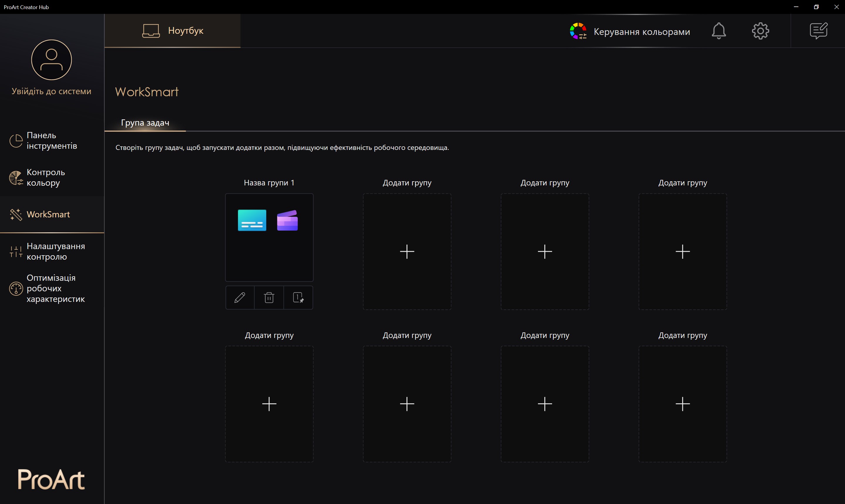Click the Увійдіть до системи sign-in link
Viewport: 845px width, 504px height.
(x=51, y=91)
